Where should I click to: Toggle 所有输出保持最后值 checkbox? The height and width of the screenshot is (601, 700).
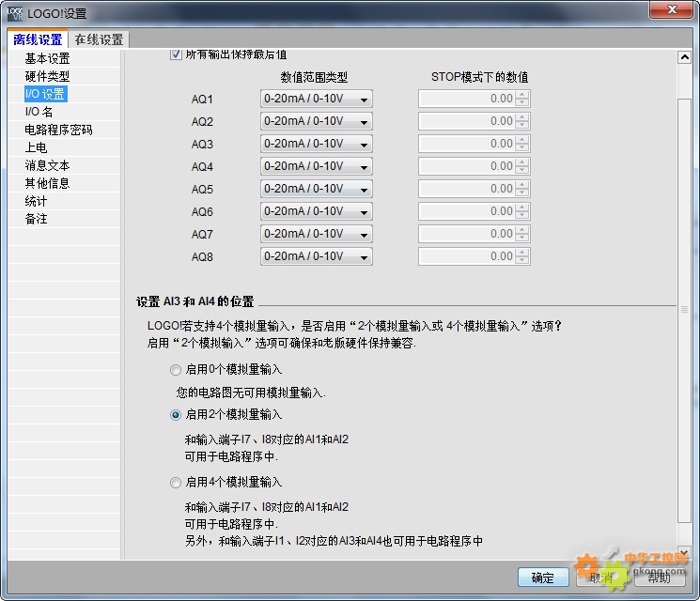[176, 54]
